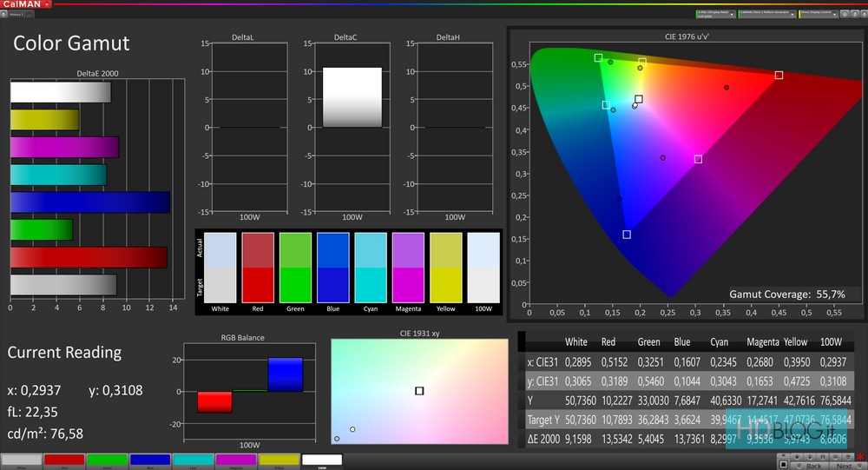Image resolution: width=868 pixels, height=470 pixels.
Task: Click the 'y: 0,3108' current reading
Action: point(115,390)
